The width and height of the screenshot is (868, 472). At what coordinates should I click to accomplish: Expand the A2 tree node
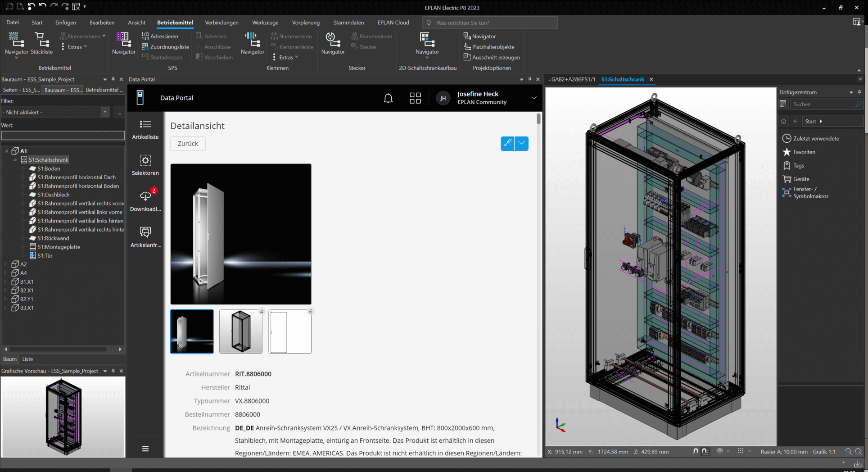[x=6, y=264]
